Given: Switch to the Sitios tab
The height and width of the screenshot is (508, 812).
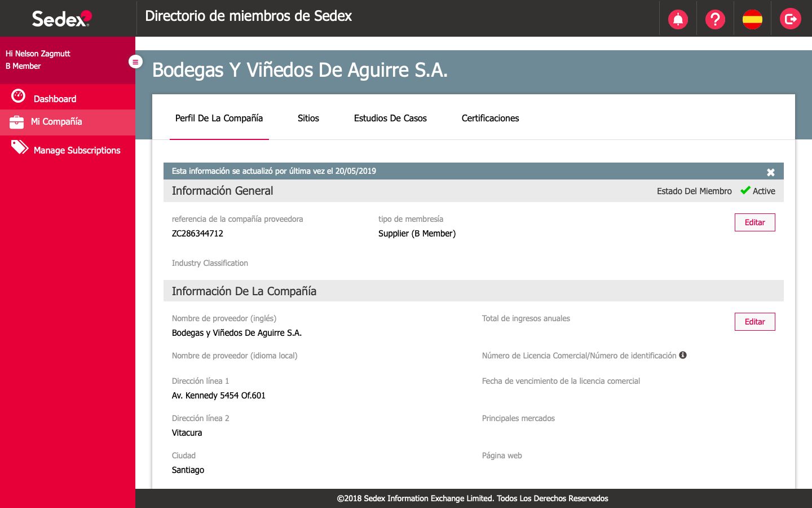Looking at the screenshot, I should coord(308,118).
